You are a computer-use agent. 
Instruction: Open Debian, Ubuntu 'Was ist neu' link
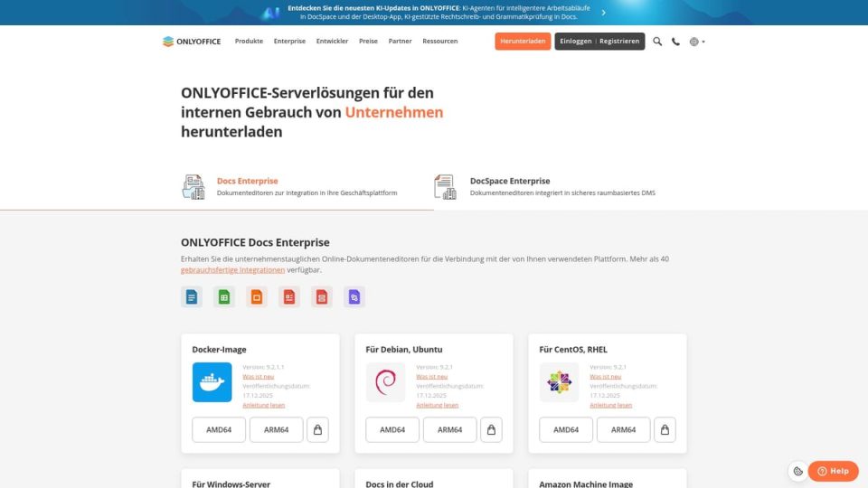[x=432, y=377]
